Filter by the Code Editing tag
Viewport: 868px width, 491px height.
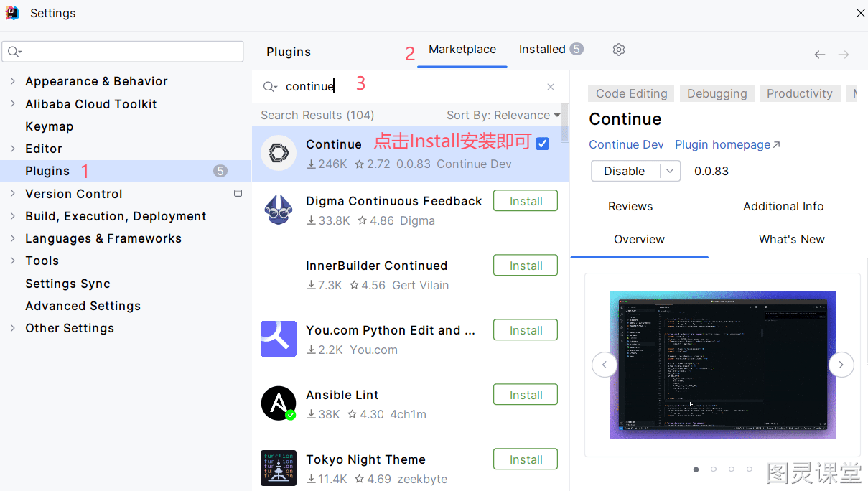coord(632,93)
